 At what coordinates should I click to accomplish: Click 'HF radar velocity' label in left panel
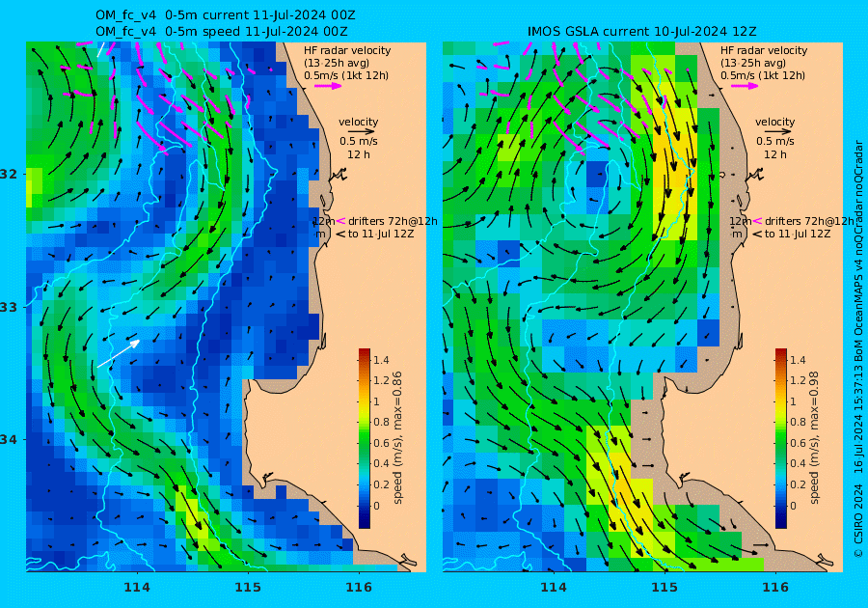coord(347,50)
